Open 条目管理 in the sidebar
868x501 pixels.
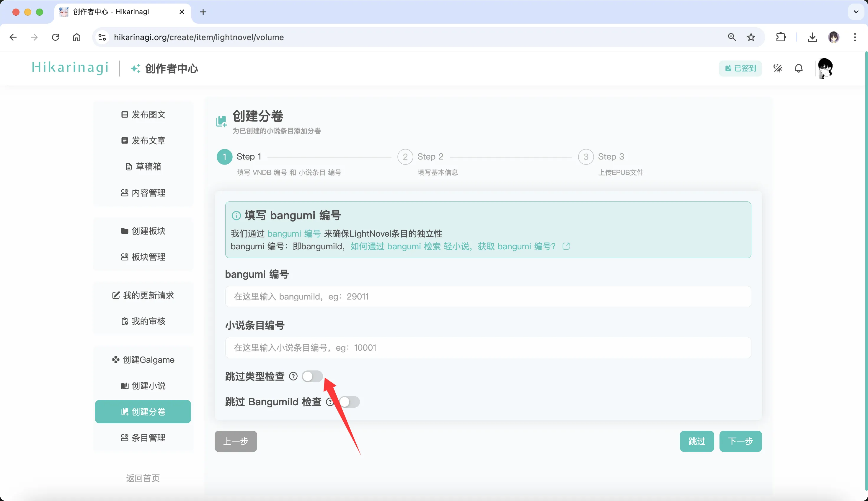143,438
